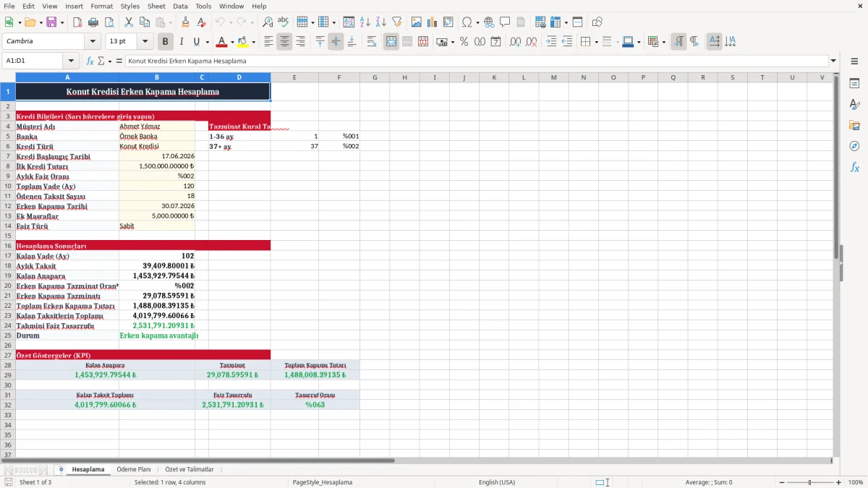The height and width of the screenshot is (488, 868).
Task: Click the Sort Ascending icon
Action: [365, 22]
